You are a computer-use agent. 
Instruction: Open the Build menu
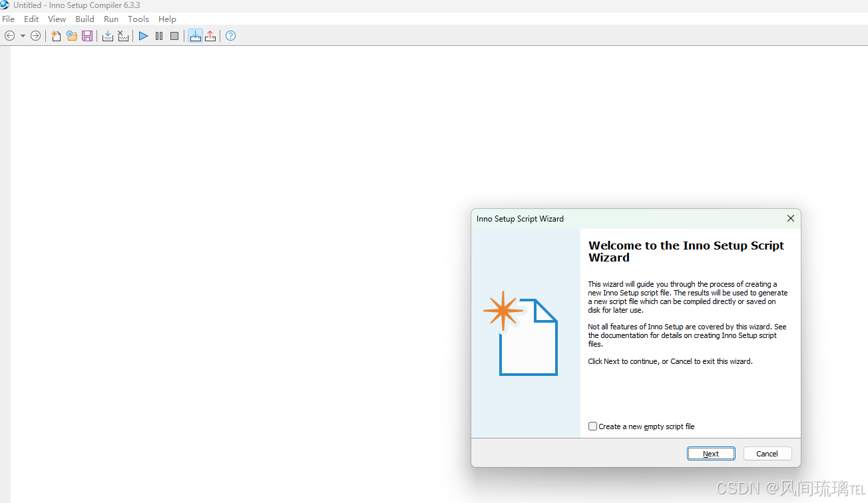click(85, 19)
